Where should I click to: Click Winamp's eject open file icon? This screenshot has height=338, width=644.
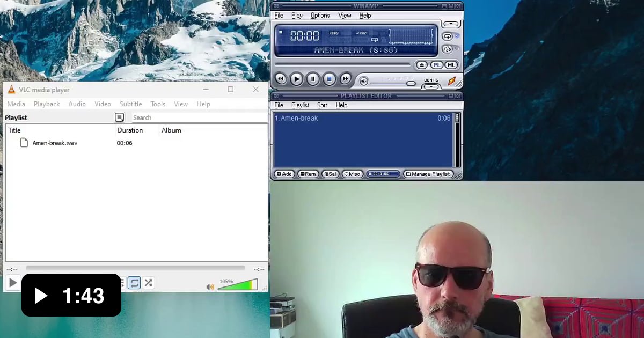(421, 65)
